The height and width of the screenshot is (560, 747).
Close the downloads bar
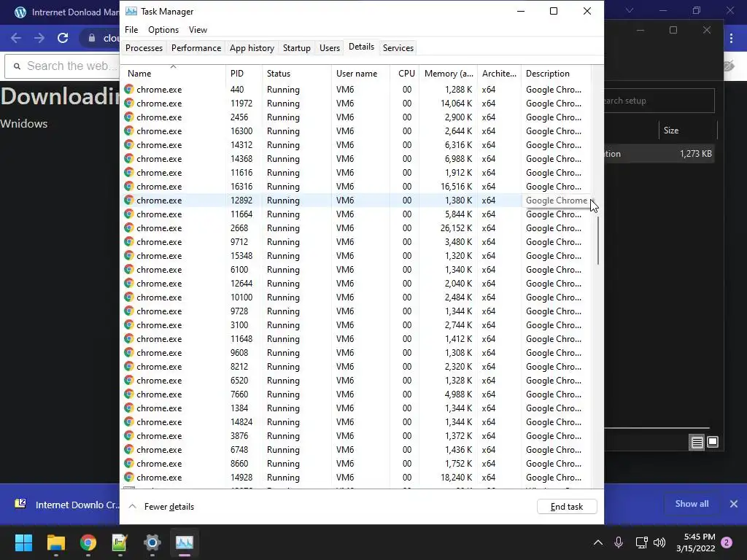[x=734, y=504]
